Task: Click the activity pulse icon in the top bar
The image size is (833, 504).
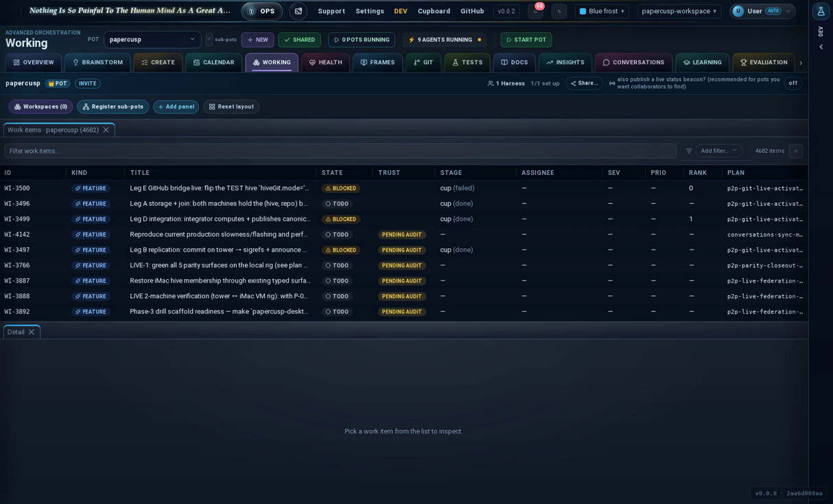Action: pyautogui.click(x=559, y=11)
